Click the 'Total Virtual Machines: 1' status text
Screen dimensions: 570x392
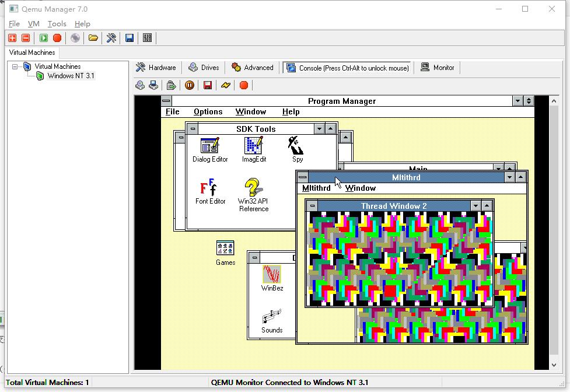47,382
